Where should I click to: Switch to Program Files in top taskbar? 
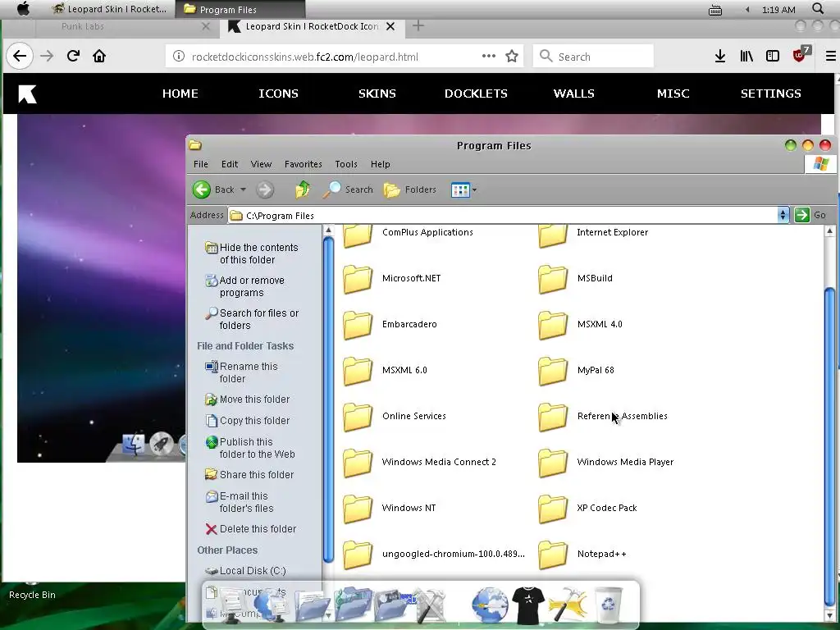(x=240, y=9)
